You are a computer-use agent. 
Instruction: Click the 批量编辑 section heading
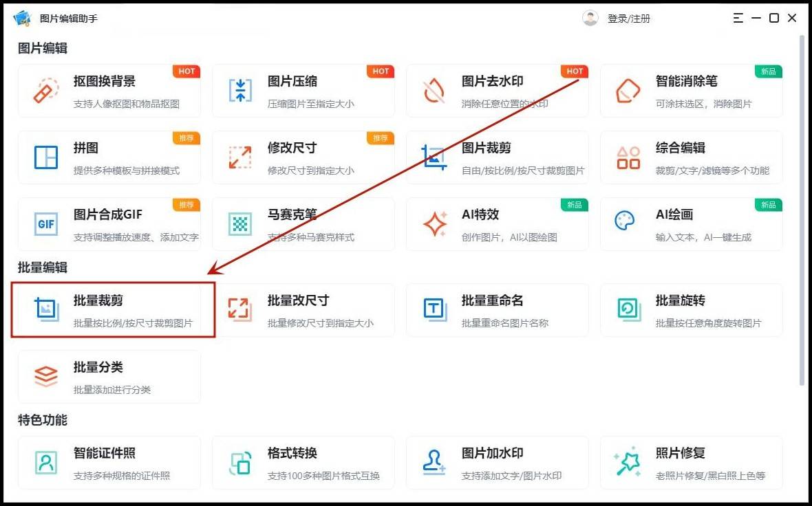tap(43, 267)
